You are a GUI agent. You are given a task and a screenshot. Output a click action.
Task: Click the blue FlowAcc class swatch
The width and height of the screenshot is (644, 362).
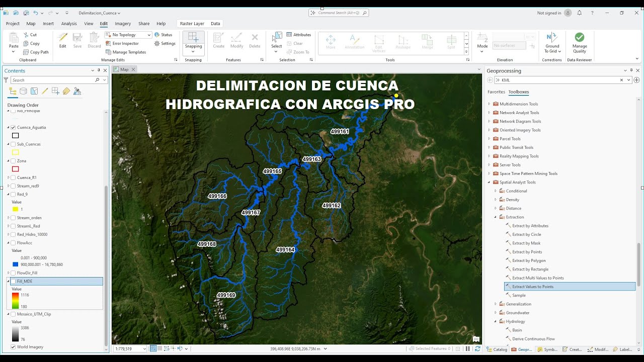click(16, 264)
